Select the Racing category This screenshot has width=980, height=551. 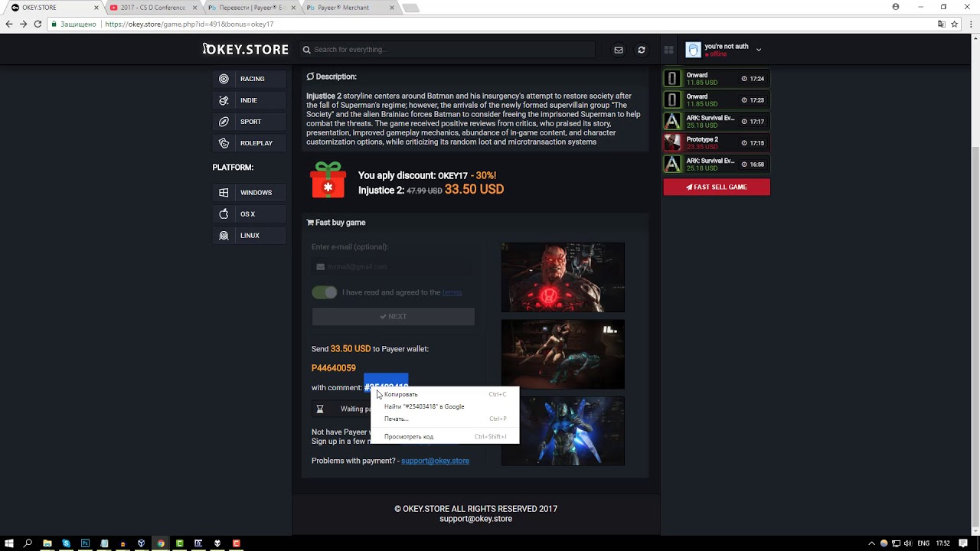[250, 79]
